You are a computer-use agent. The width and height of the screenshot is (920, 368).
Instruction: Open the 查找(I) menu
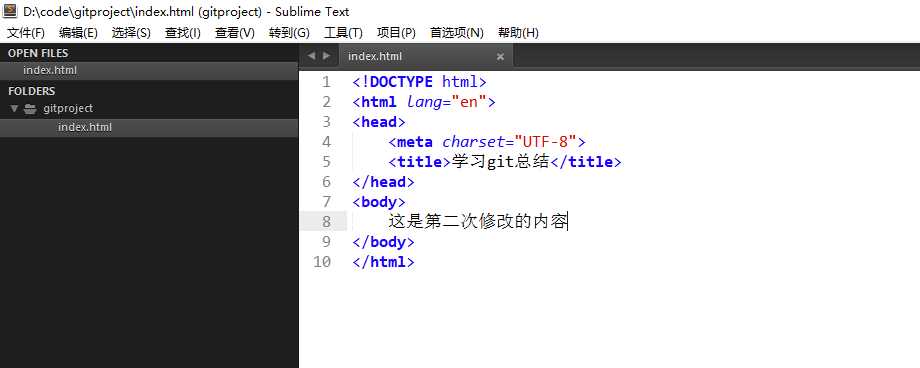click(182, 33)
